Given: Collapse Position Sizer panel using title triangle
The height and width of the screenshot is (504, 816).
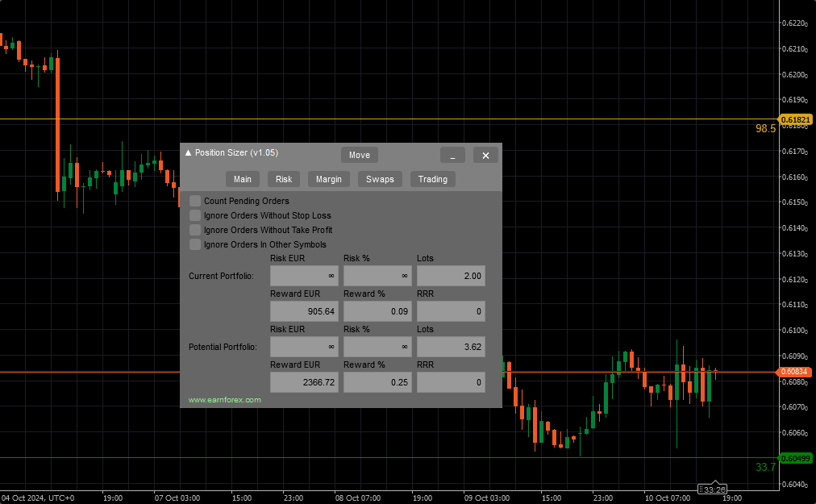Looking at the screenshot, I should tap(188, 153).
